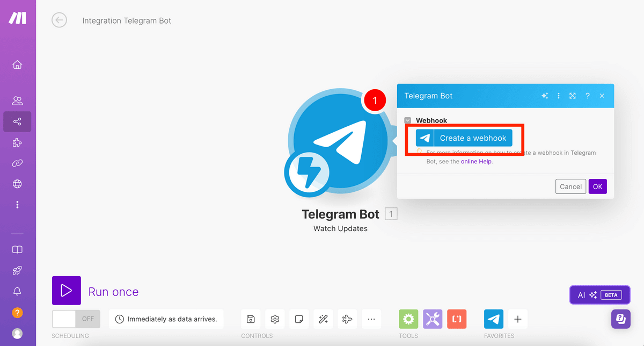The width and height of the screenshot is (644, 346).
Task: Toggle the scheduling OFF switch
Action: point(76,319)
